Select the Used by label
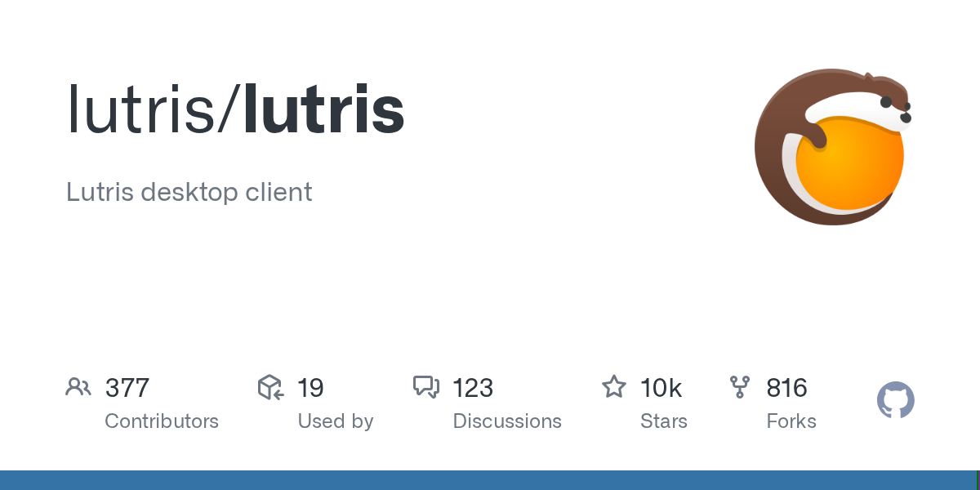Screen dimensions: 980x490 point(336,421)
